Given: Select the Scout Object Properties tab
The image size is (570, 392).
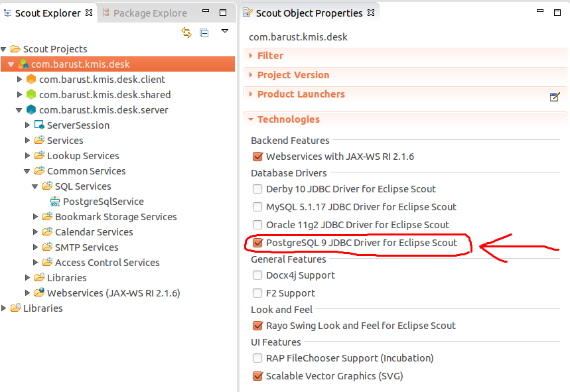Looking at the screenshot, I should click(x=309, y=13).
